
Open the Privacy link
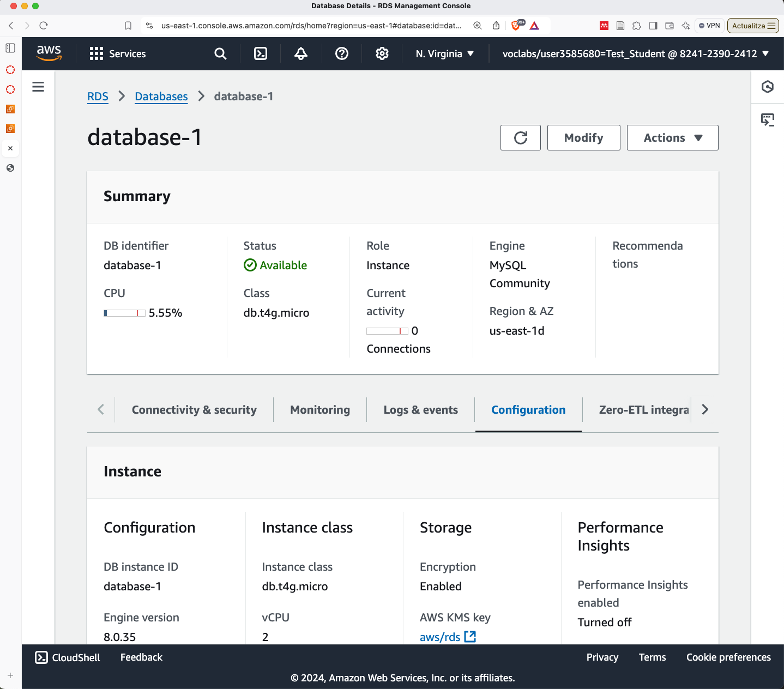(602, 657)
